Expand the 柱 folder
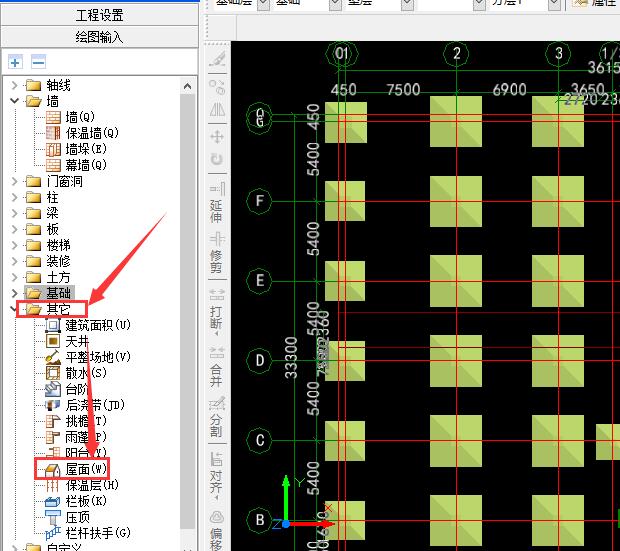Viewport: 620px width, 551px height. (14, 197)
